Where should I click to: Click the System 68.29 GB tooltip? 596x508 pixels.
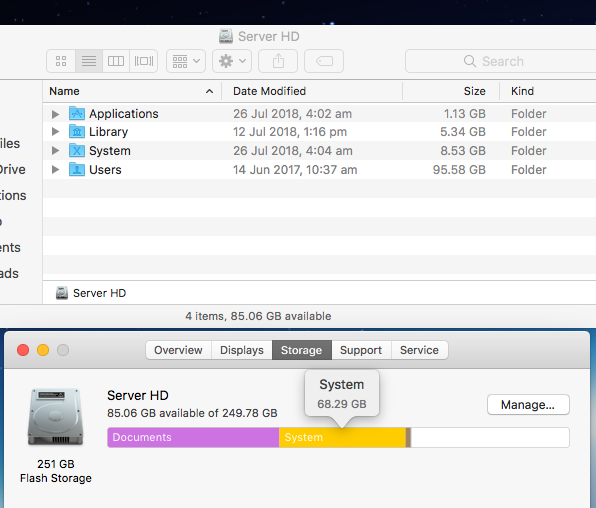pos(342,394)
